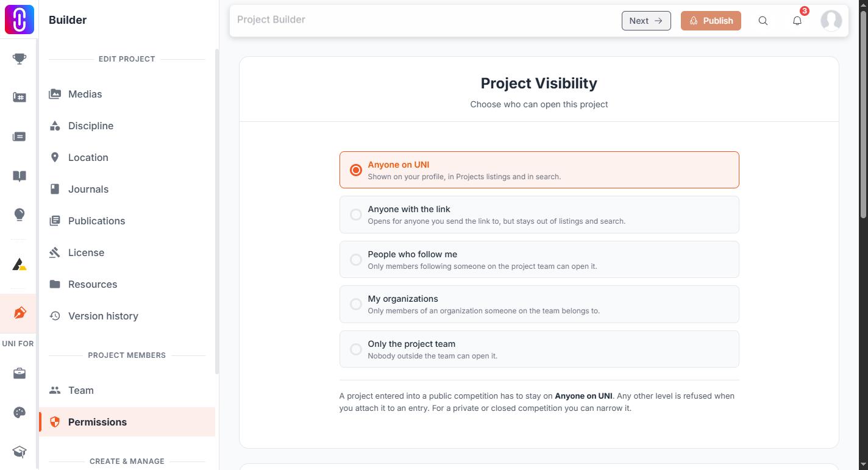868x470 pixels.
Task: Click the search magnifier icon in top bar
Action: 763,21
